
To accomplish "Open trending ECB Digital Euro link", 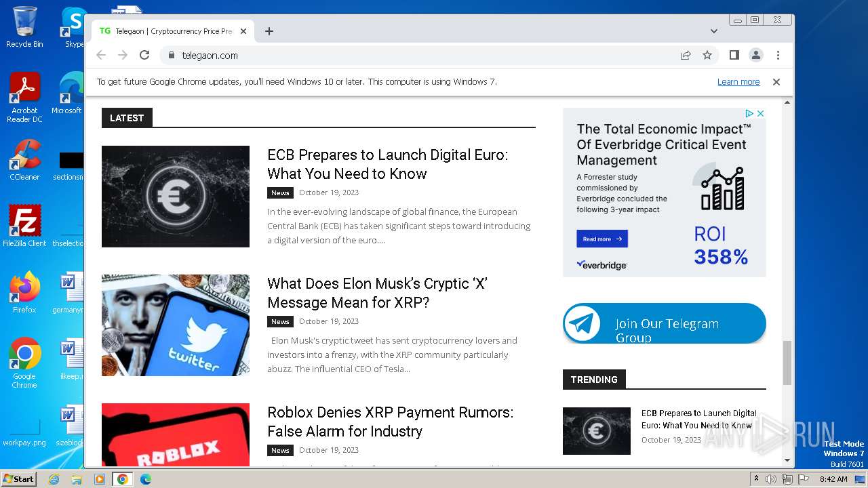I will tap(699, 419).
